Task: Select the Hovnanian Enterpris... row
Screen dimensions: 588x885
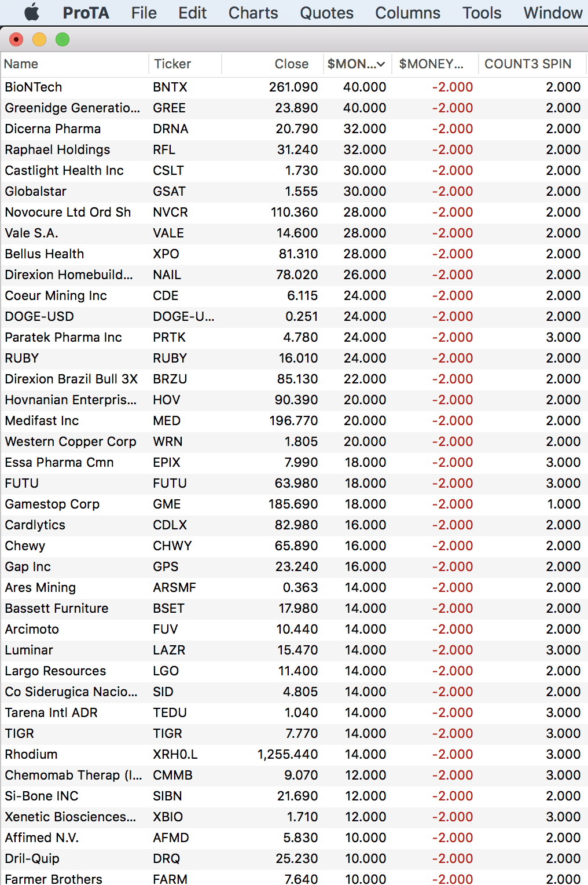Action: (x=294, y=400)
